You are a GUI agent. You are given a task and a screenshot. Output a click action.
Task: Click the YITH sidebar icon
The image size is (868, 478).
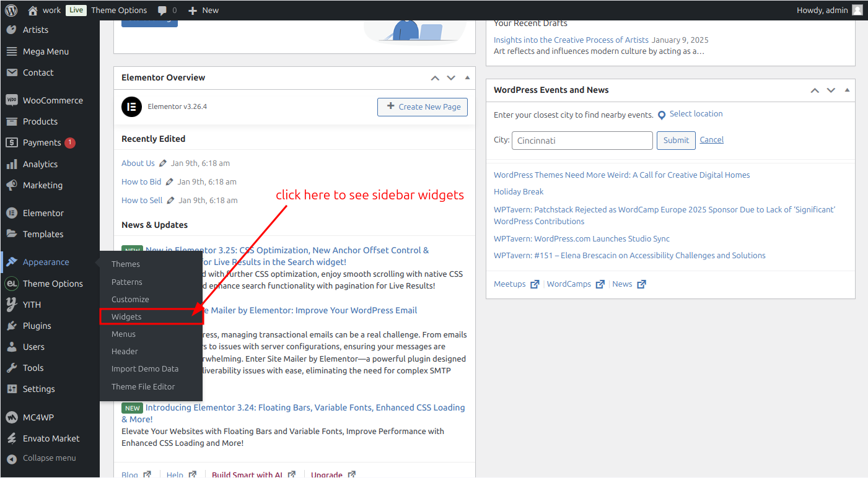point(11,305)
